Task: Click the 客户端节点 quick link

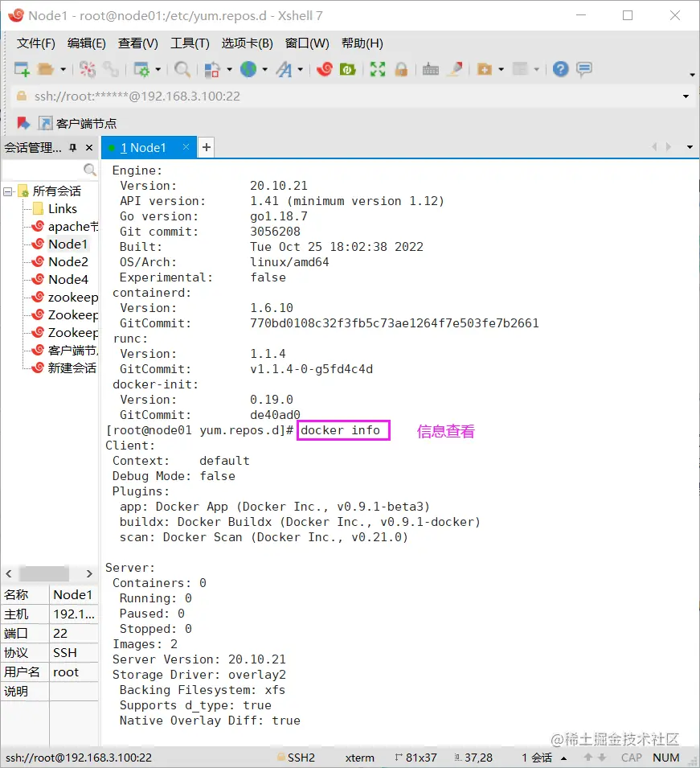Action: [x=78, y=123]
